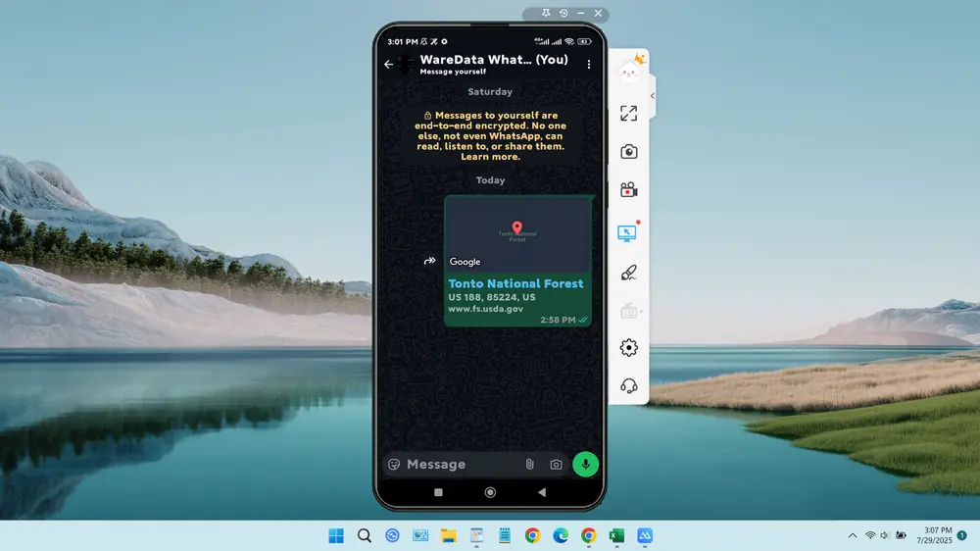980x551 pixels.
Task: Take a screenshot with the sidebar camera icon
Action: [629, 151]
